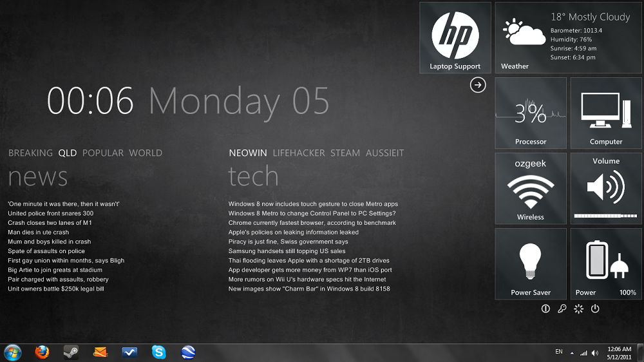Switch news feed to WORLD tab
Viewport: 644px width, 362px height.
coord(146,153)
